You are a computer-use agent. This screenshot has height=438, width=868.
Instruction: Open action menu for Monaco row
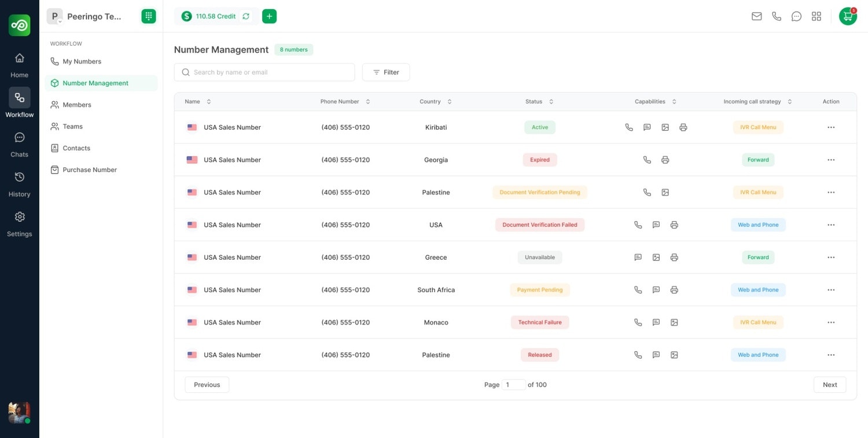click(x=831, y=322)
